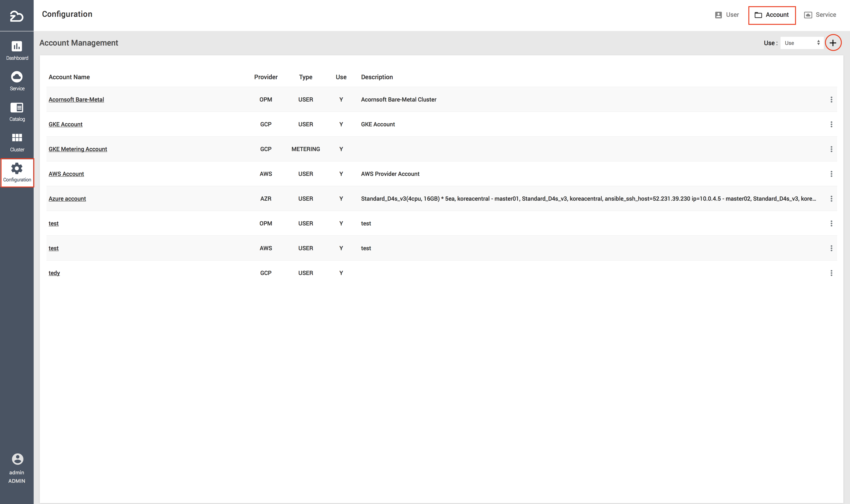Add a new account with plus button
Viewport: 850px width, 504px height.
click(833, 43)
